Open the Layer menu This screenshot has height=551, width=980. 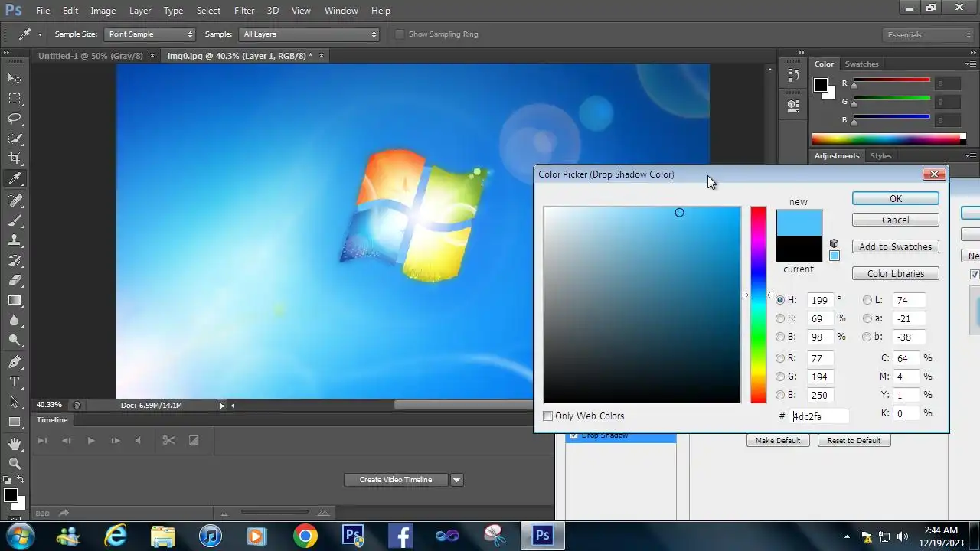(140, 11)
